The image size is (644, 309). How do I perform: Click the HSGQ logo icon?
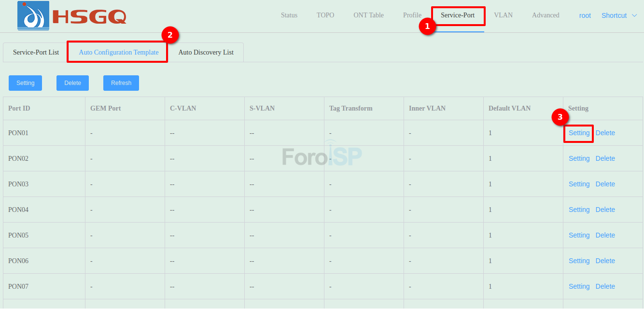33,15
